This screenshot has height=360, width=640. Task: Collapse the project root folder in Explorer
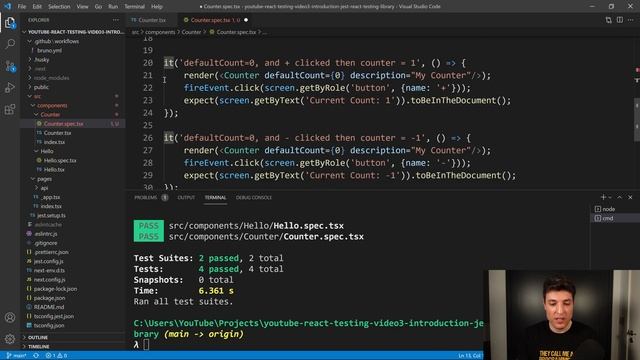(73, 32)
